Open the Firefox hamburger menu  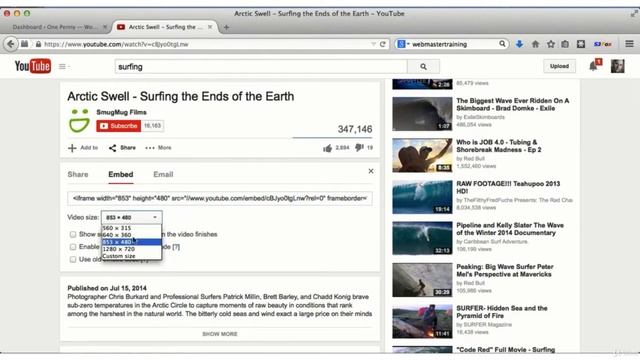click(x=629, y=44)
